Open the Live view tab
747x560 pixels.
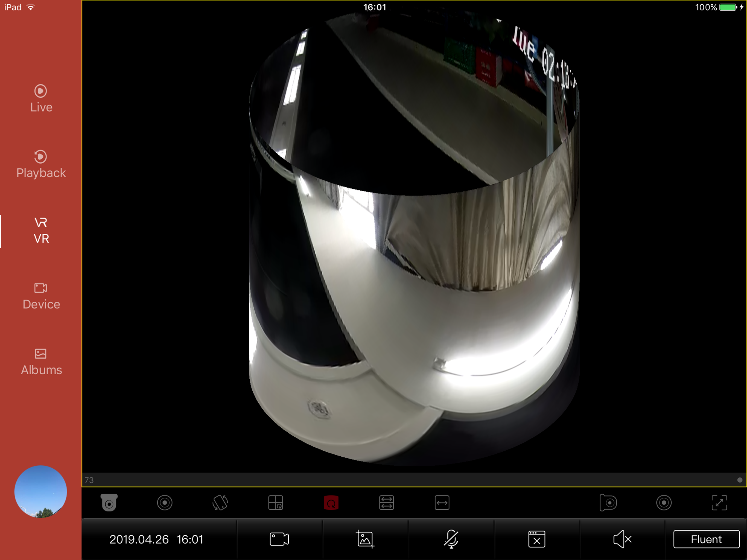pyautogui.click(x=41, y=98)
